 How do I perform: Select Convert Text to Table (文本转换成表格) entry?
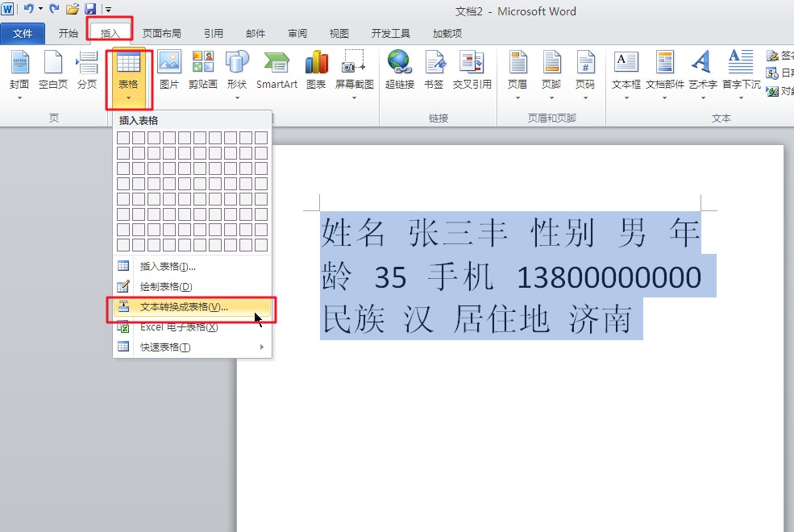coord(184,307)
